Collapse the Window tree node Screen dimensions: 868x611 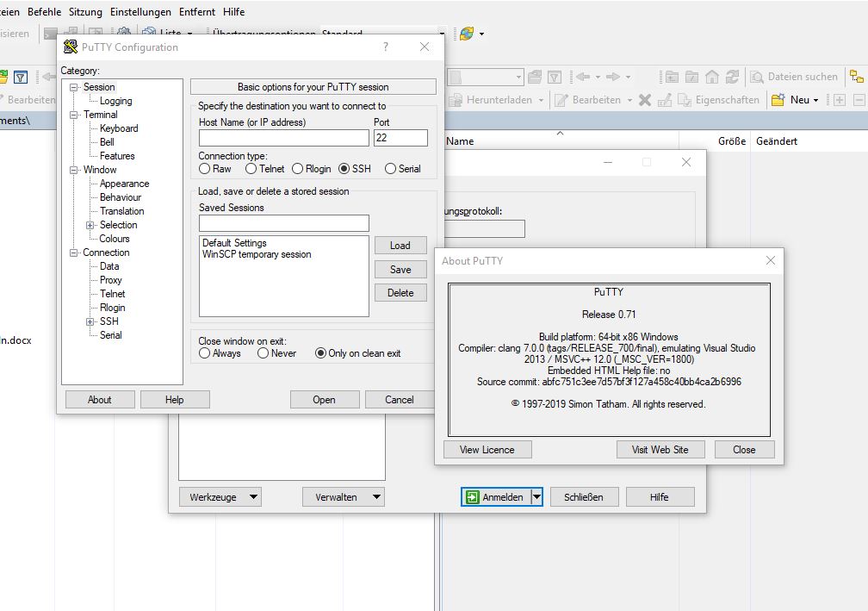click(x=74, y=170)
